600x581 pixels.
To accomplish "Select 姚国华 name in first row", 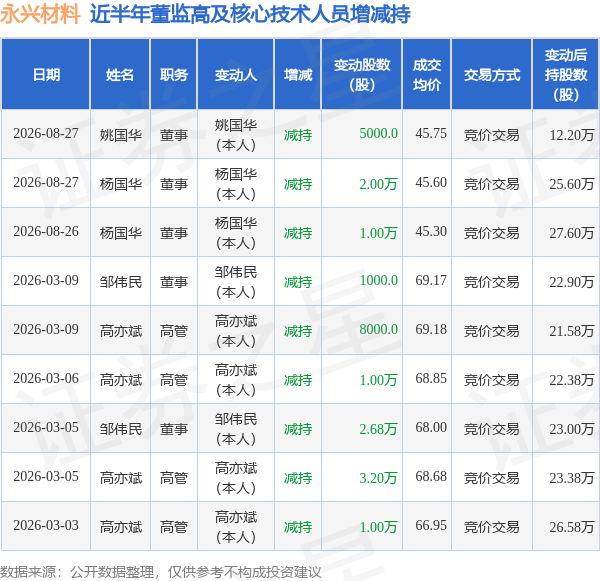I will click(121, 135).
